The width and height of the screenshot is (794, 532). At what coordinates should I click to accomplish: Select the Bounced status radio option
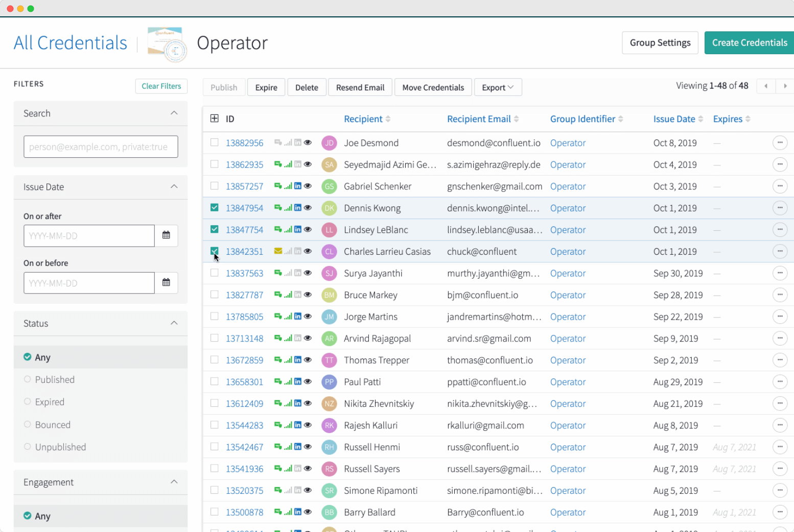[28, 424]
